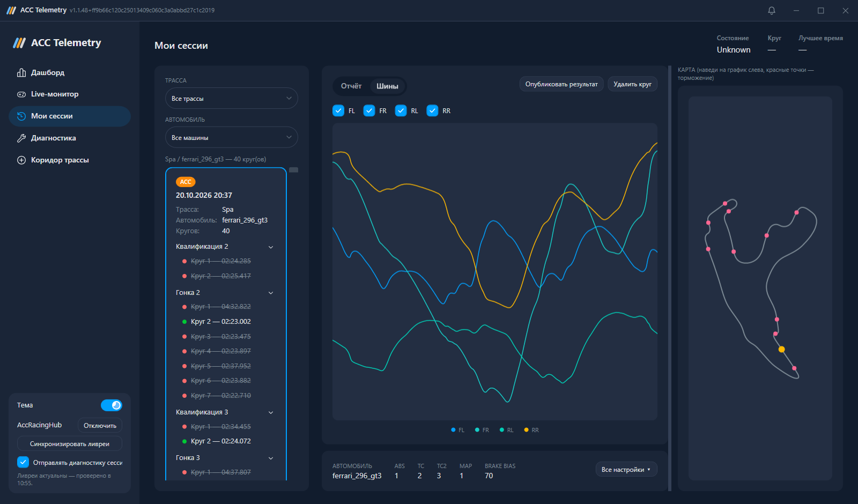
Task: Uncheck the RR tyre checkbox
Action: pos(432,110)
